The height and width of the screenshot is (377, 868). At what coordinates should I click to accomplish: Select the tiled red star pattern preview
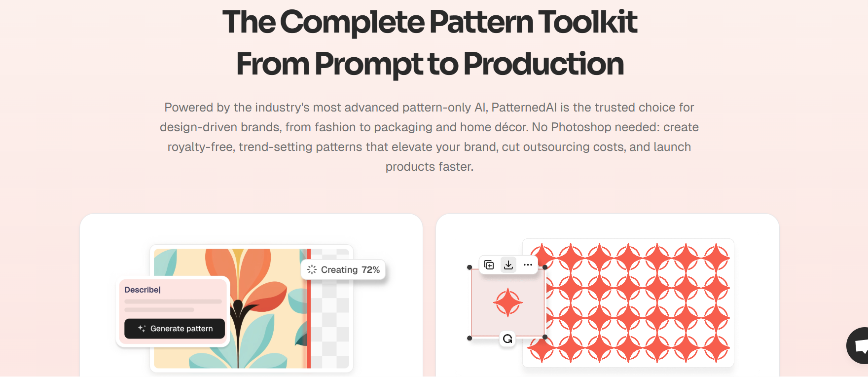pos(628,303)
